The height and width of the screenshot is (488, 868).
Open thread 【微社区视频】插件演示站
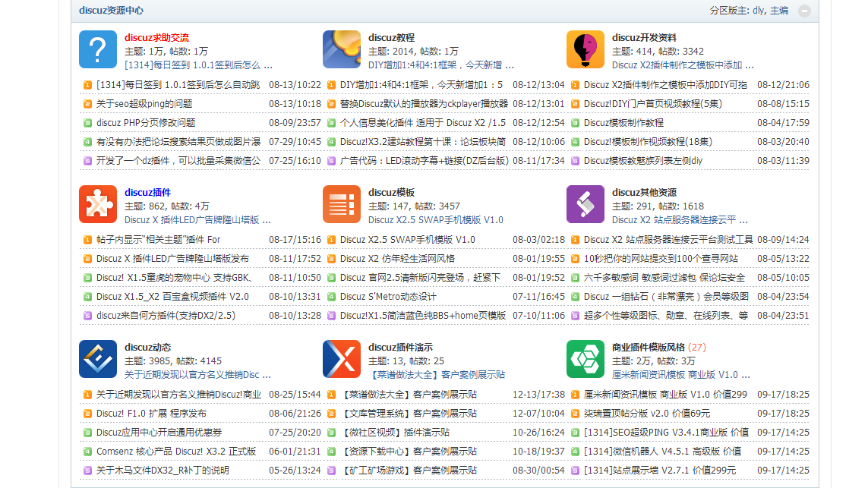point(396,432)
